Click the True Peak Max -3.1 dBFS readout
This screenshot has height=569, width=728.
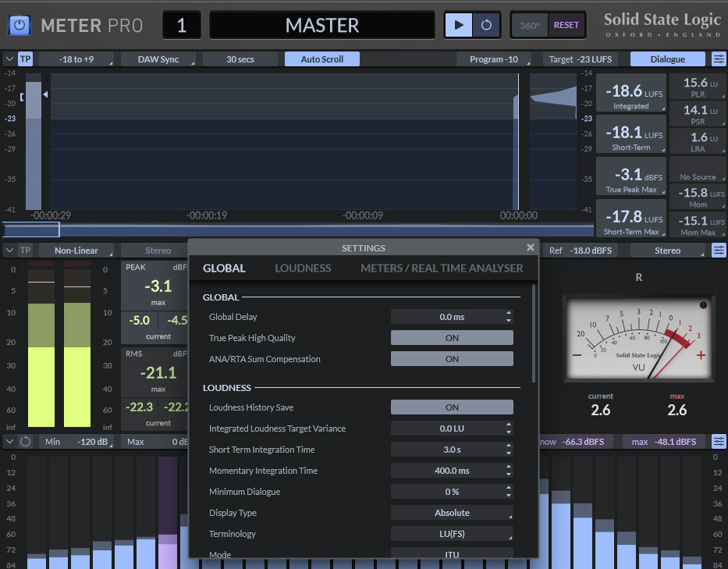click(x=631, y=176)
